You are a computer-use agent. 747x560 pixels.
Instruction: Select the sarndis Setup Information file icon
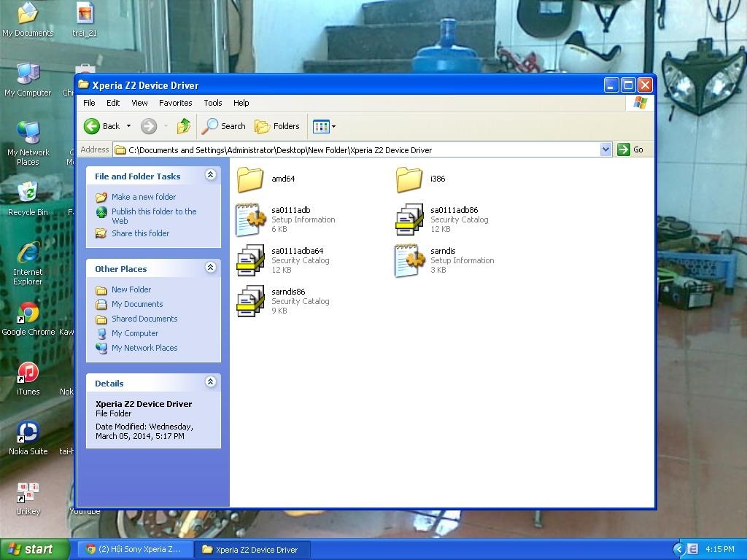(x=409, y=260)
